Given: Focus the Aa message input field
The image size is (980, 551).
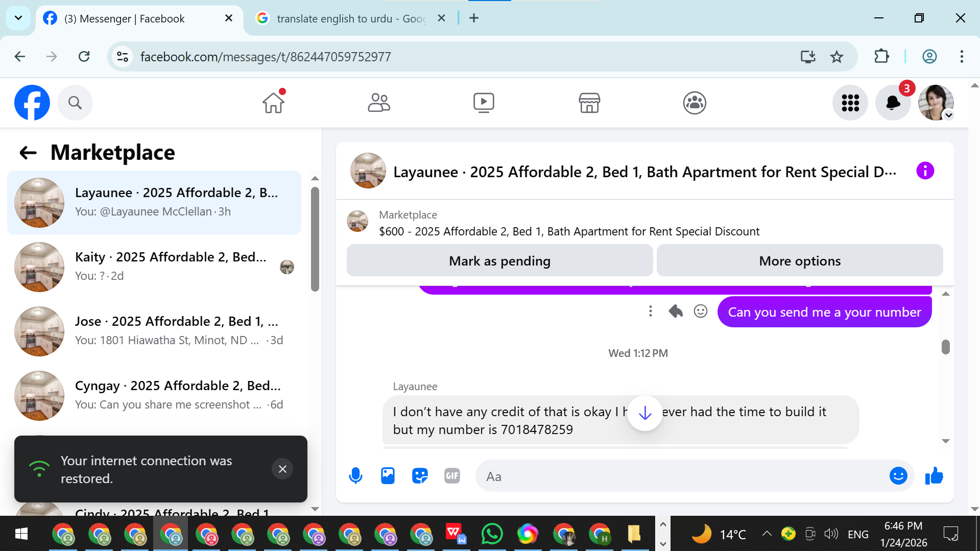Looking at the screenshot, I should 682,476.
